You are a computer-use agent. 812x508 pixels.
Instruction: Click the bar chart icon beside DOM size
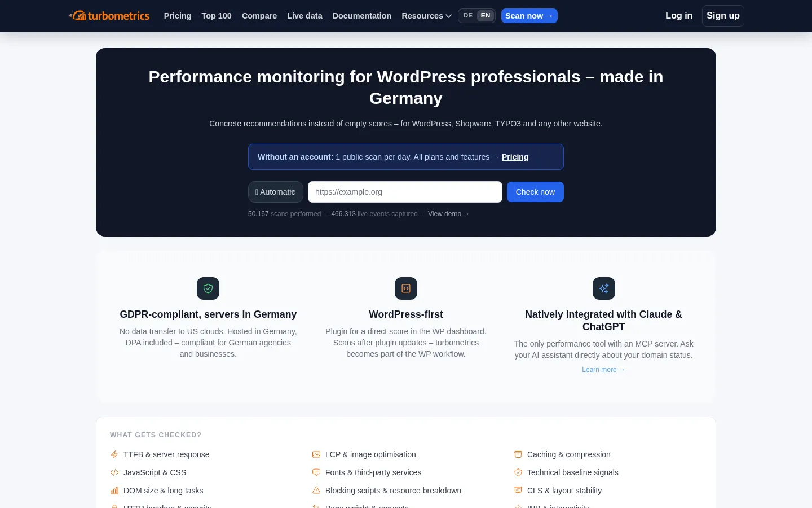pos(114,491)
